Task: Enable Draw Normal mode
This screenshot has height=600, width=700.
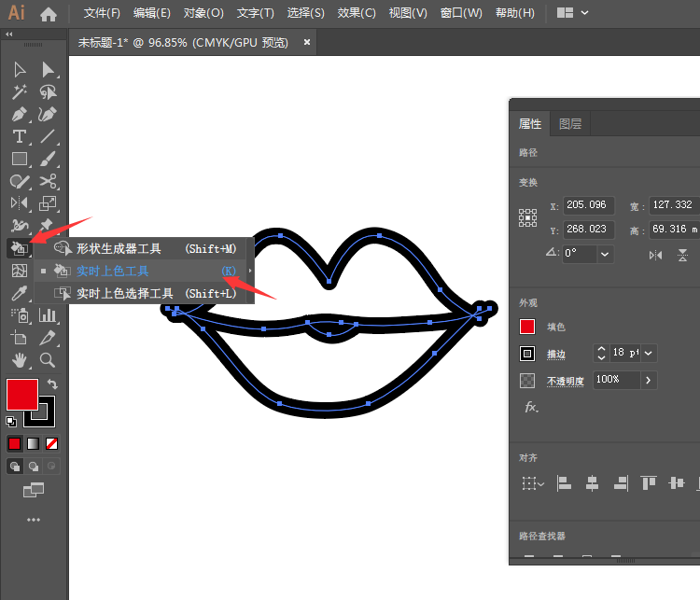Action: coord(14,466)
